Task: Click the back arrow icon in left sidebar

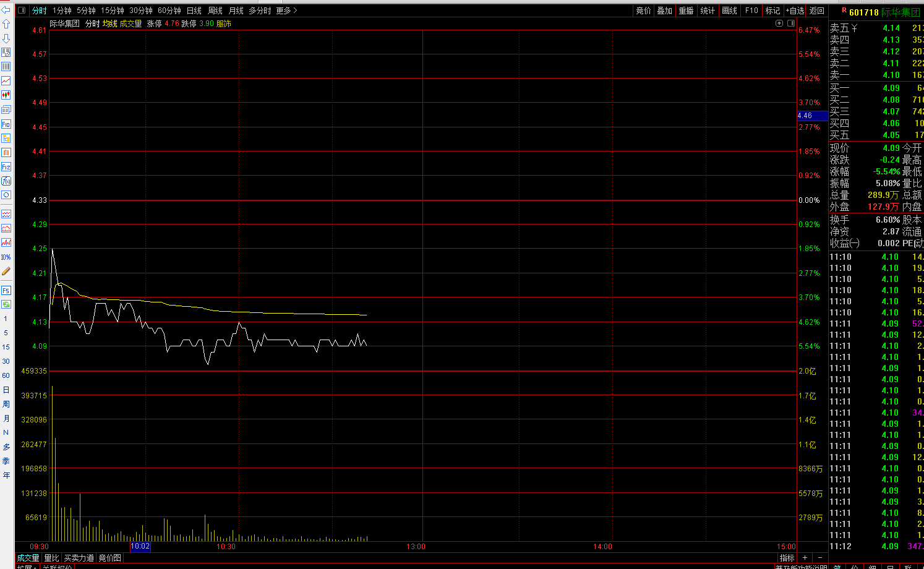Action: click(x=6, y=10)
